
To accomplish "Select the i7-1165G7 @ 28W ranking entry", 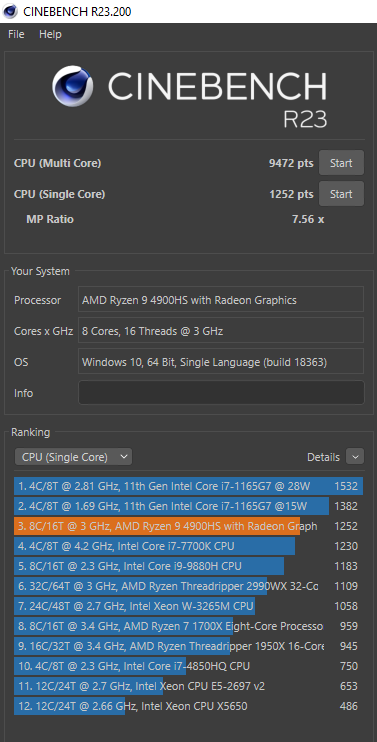I will [x=189, y=486].
